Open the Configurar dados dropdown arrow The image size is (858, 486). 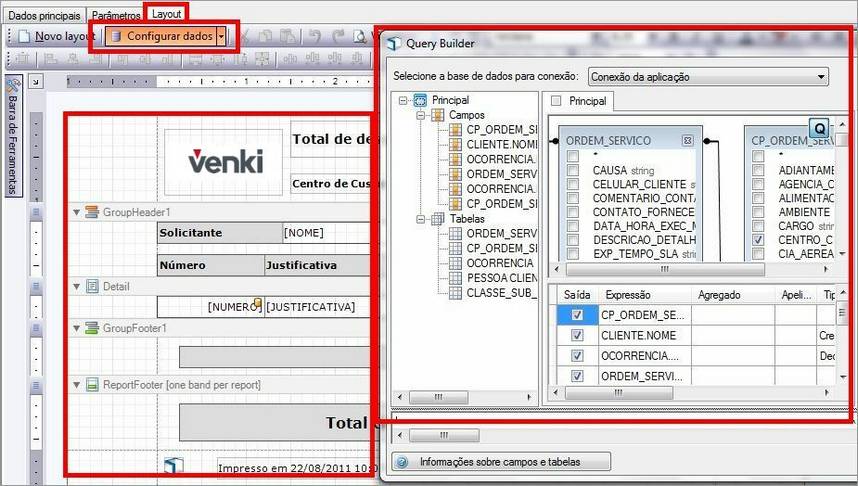222,37
